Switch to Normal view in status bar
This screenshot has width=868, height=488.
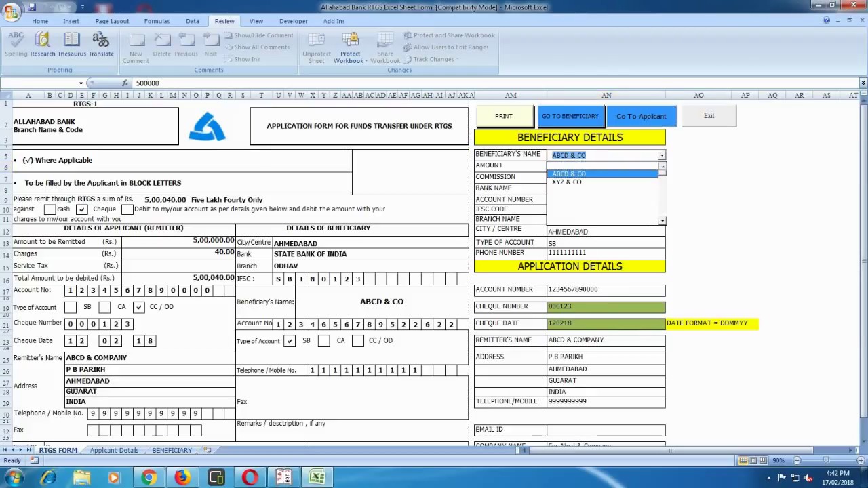point(744,461)
